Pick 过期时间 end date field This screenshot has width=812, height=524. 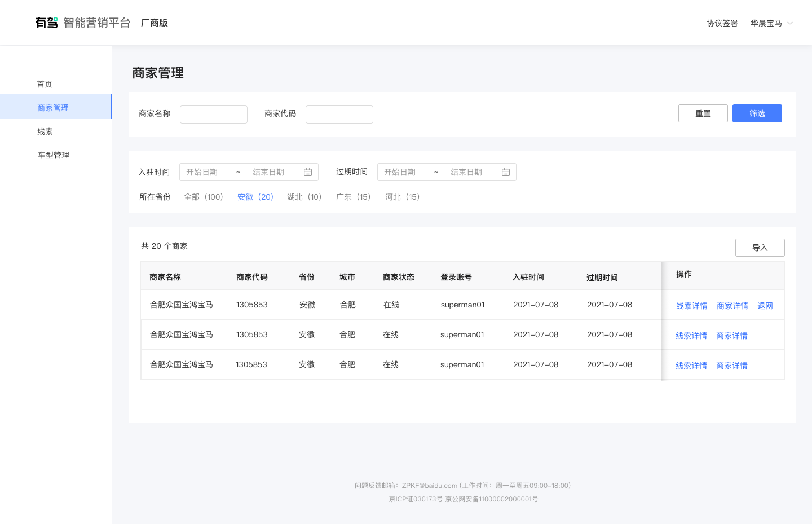click(466, 172)
